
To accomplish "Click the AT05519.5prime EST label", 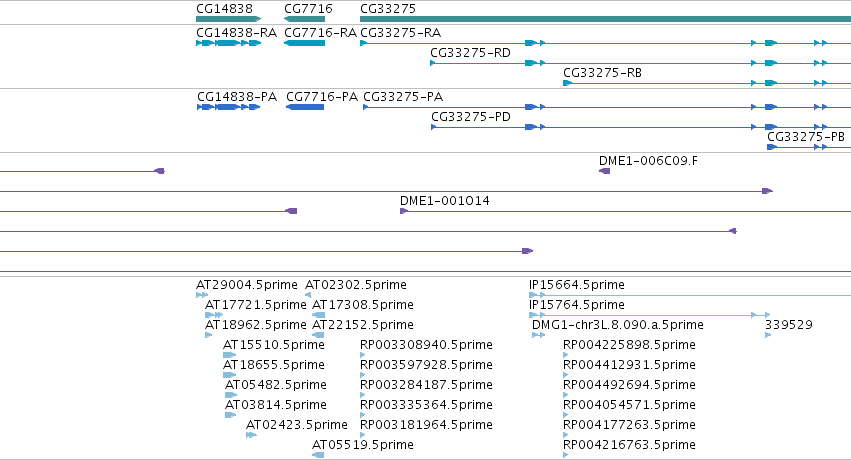I will pos(363,445).
